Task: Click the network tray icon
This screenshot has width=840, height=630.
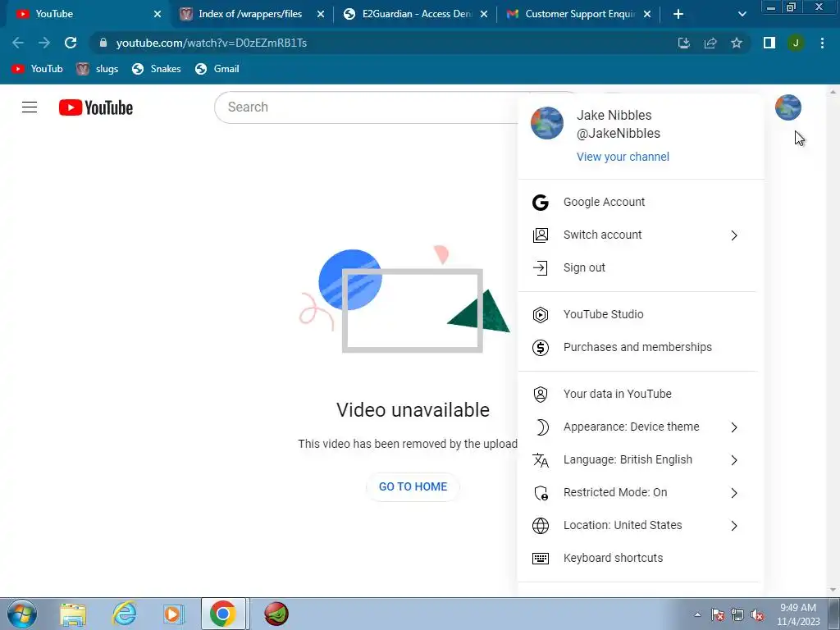Action: [x=737, y=615]
